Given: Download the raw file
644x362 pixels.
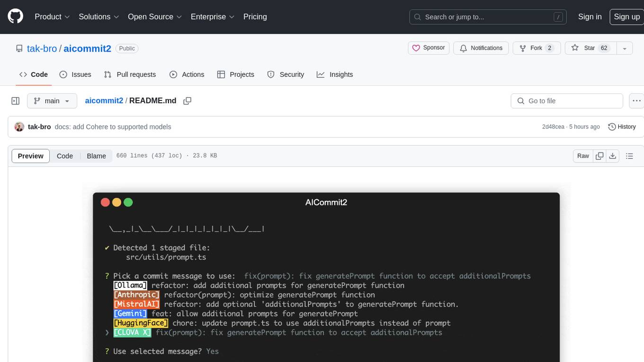Looking at the screenshot, I should [x=612, y=156].
